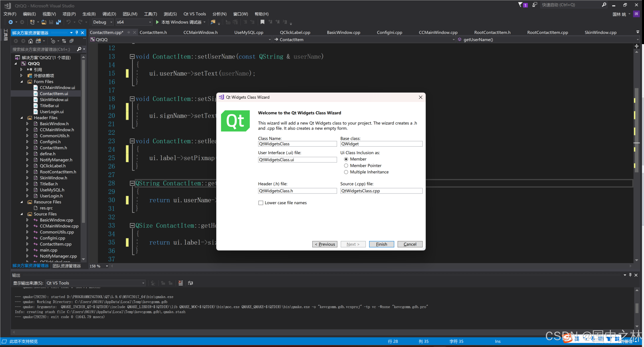Viewport: 644px width, 347px height.
Task: Collapse the getHeadPixmapSize fold at line 33
Action: click(x=132, y=226)
